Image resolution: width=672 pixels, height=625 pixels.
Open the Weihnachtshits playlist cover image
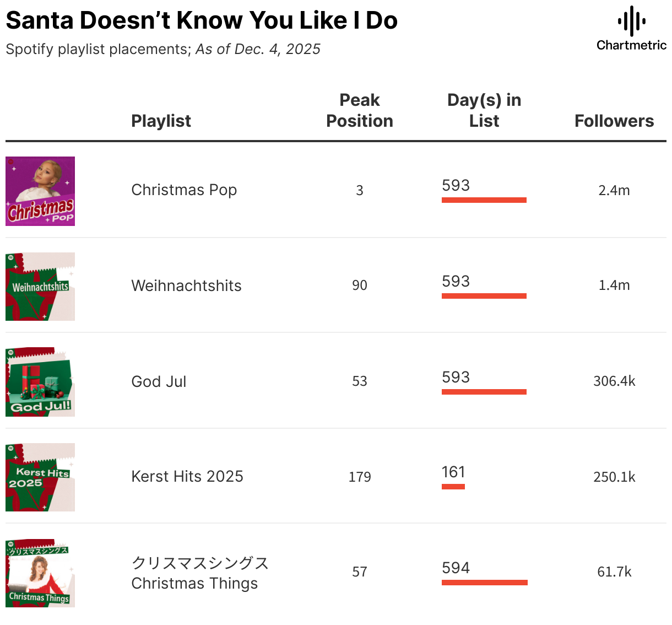pyautogui.click(x=40, y=287)
